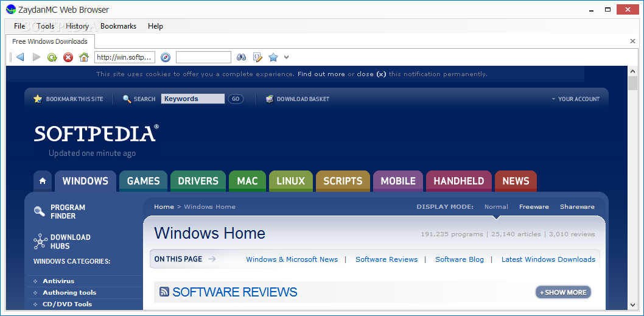Open the Tools menu
644x316 pixels.
click(45, 26)
